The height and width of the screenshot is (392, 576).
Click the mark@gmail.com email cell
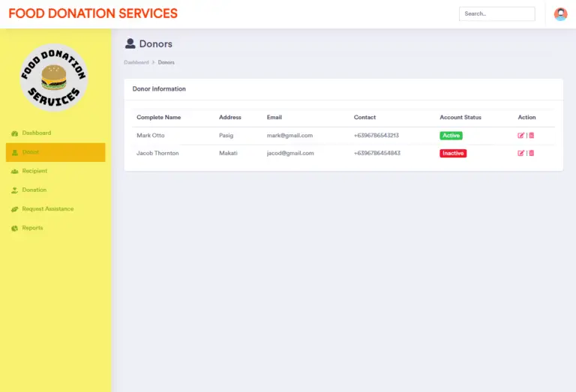pos(289,136)
